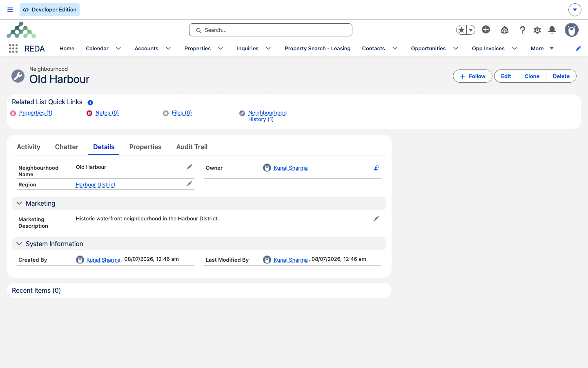Collapse the Marketing section
This screenshot has width=588, height=368.
[19, 203]
